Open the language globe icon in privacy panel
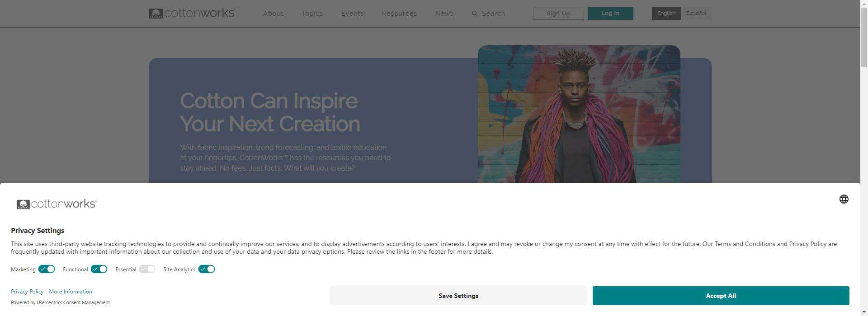This screenshot has height=316, width=868. pyautogui.click(x=844, y=199)
